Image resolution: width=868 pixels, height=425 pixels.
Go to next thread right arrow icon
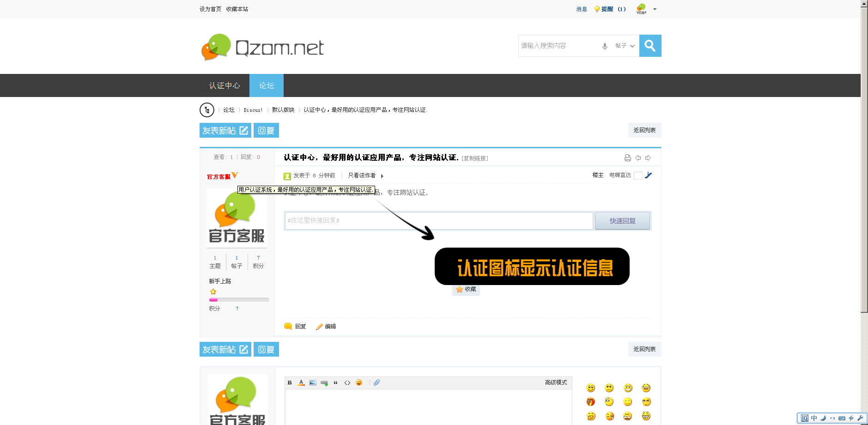click(x=648, y=158)
